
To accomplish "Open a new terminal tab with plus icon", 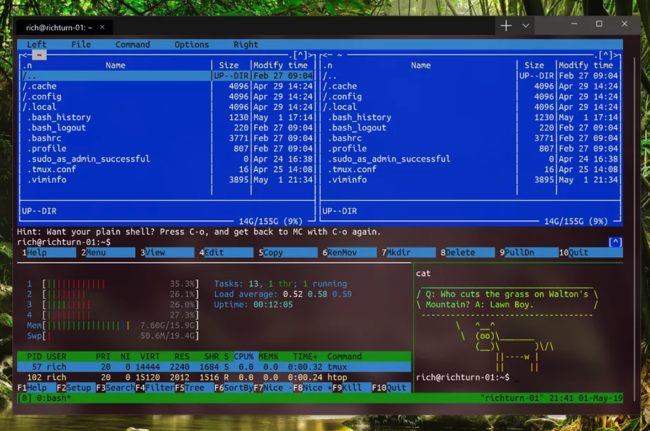I will [506, 26].
